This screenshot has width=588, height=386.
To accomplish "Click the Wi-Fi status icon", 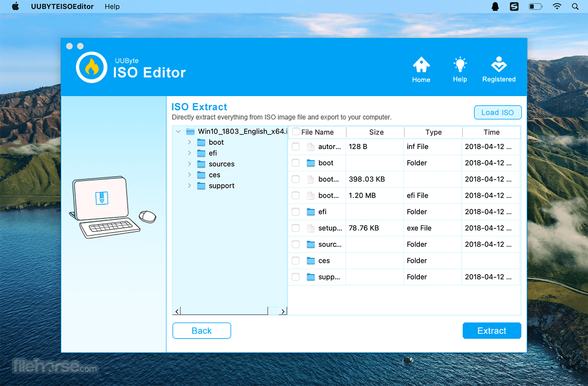I will tap(557, 6).
